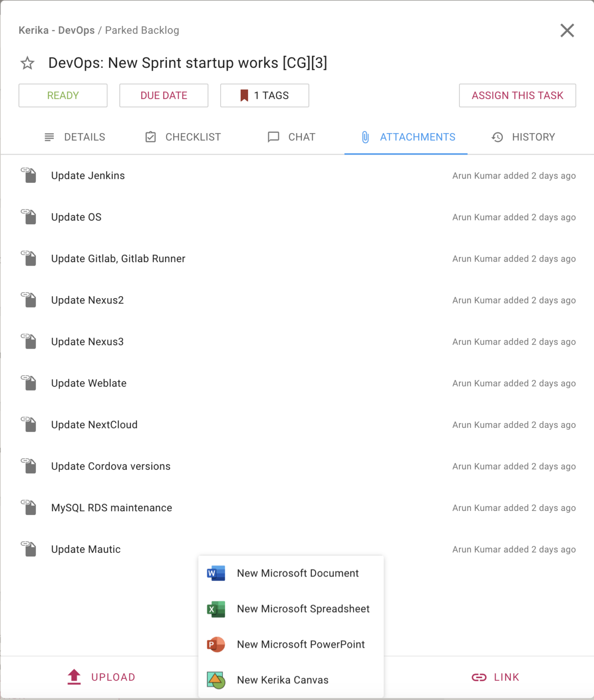Open the DUE DATE picker
594x700 pixels.
[164, 95]
